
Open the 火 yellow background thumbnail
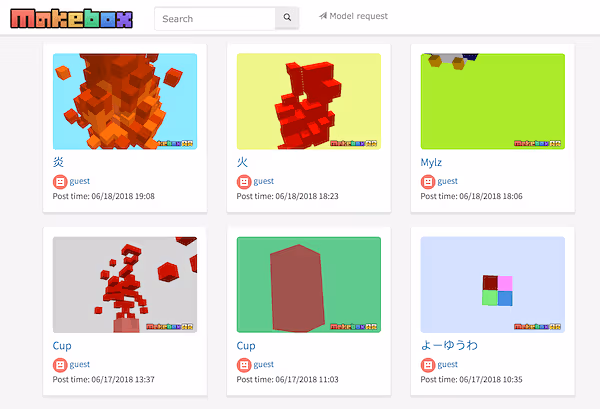pos(309,101)
